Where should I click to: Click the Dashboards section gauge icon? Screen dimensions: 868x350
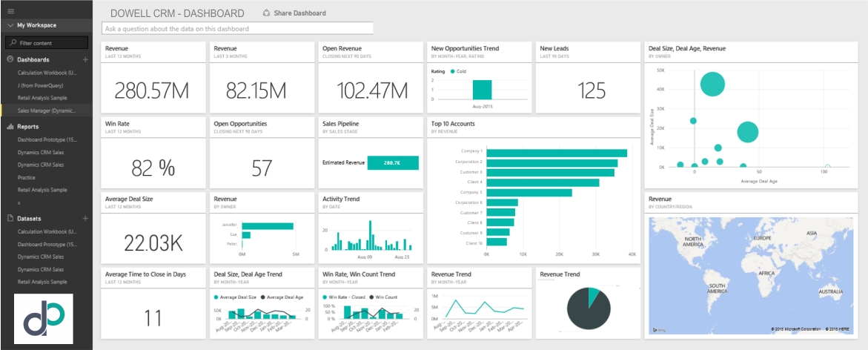10,59
